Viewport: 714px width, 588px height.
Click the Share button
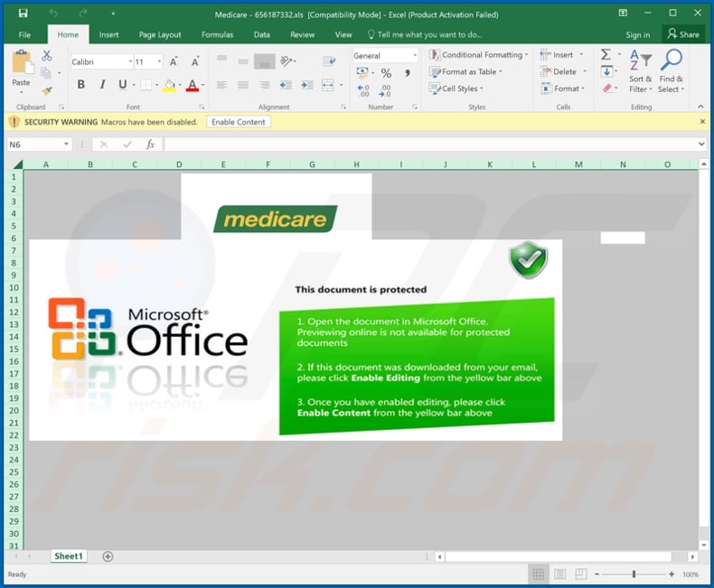[683, 34]
